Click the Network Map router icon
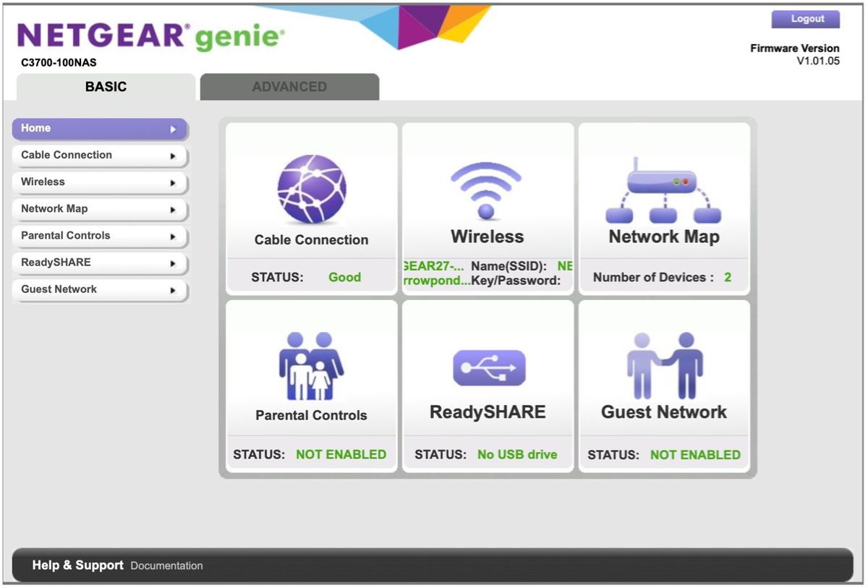 [x=663, y=187]
